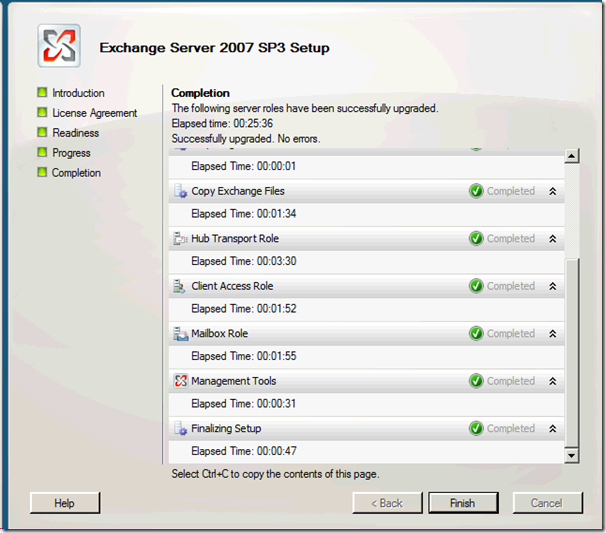
Task: Click green check for Client Access Role
Action: tap(476, 286)
